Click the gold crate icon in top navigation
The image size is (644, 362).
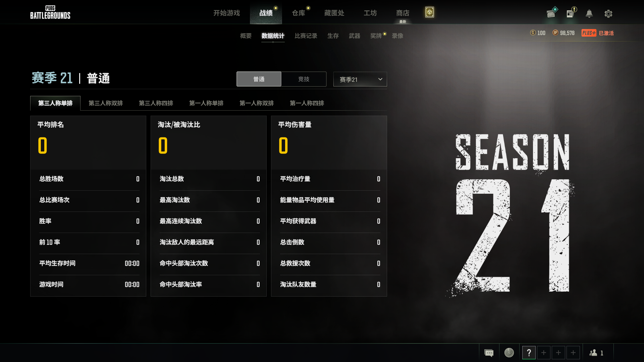click(429, 12)
